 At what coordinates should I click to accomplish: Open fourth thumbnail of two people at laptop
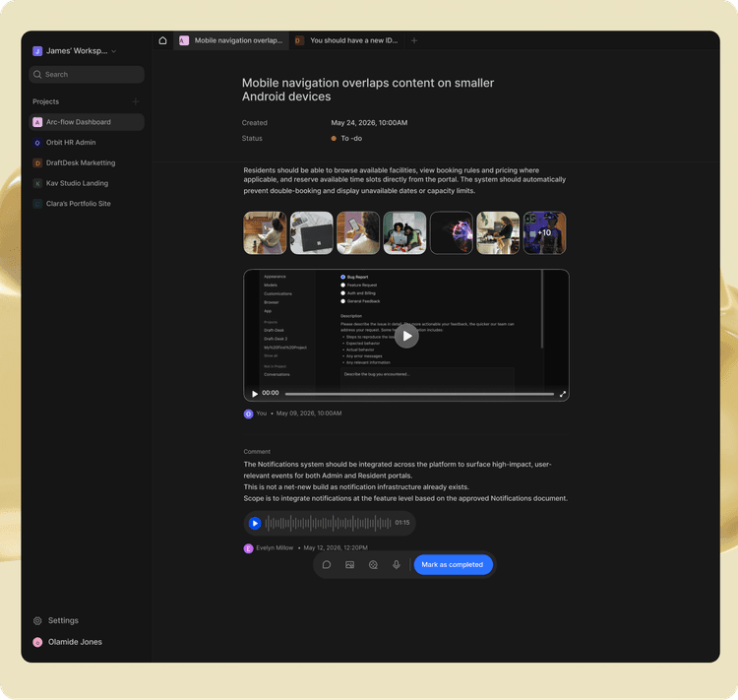[x=404, y=232]
